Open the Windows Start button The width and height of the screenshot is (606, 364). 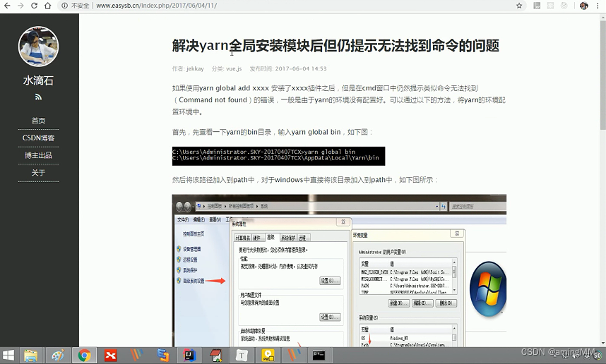coord(8,355)
